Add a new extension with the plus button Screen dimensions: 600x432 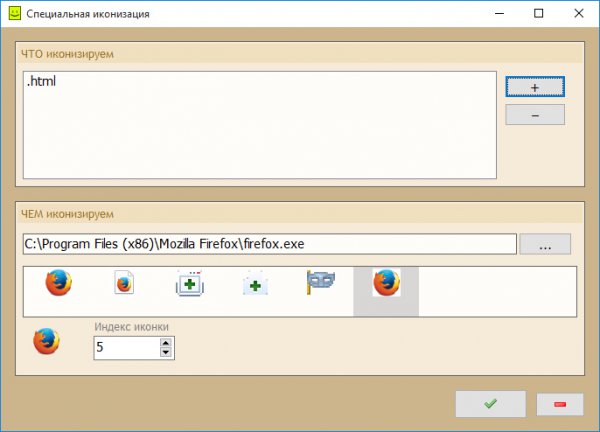pyautogui.click(x=535, y=87)
